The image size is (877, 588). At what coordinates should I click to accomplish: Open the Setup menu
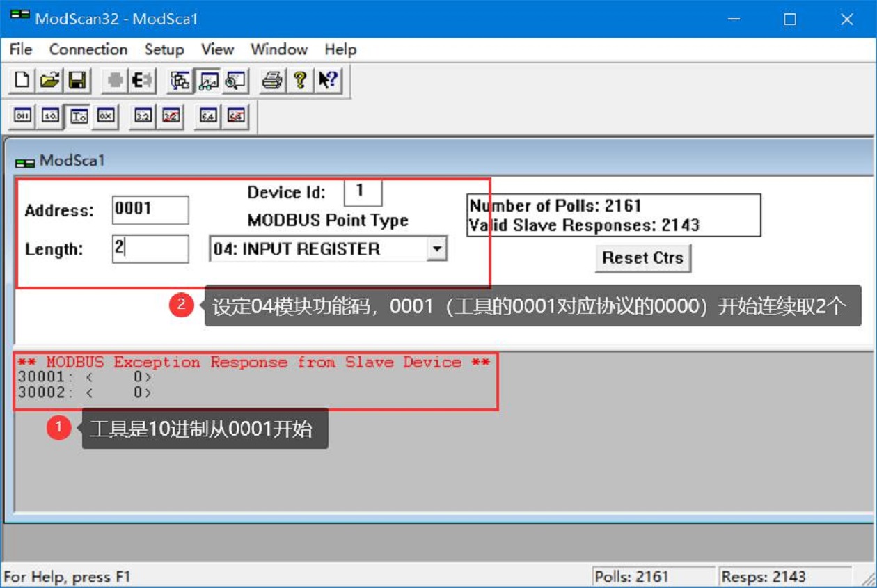(x=164, y=49)
